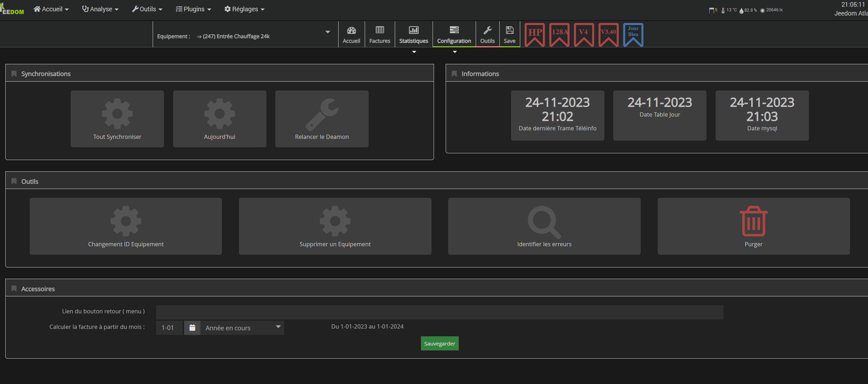The width and height of the screenshot is (868, 384).
Task: Open the Réglages top menu
Action: coord(245,9)
